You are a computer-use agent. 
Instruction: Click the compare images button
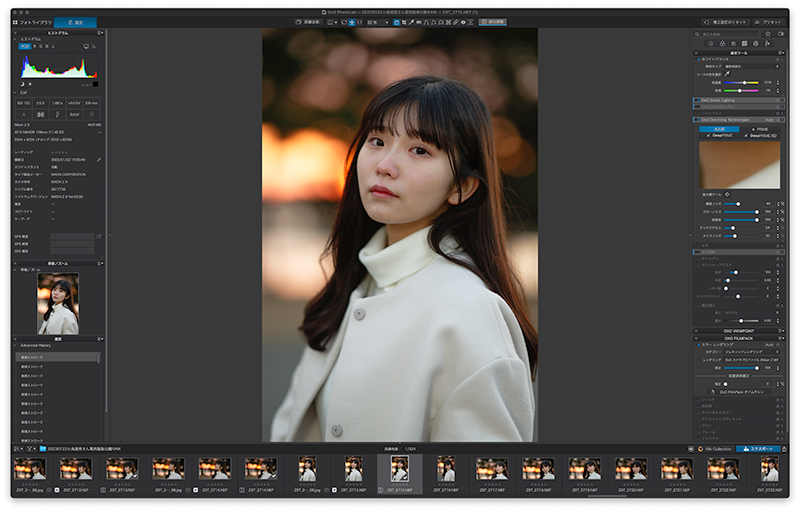click(308, 22)
